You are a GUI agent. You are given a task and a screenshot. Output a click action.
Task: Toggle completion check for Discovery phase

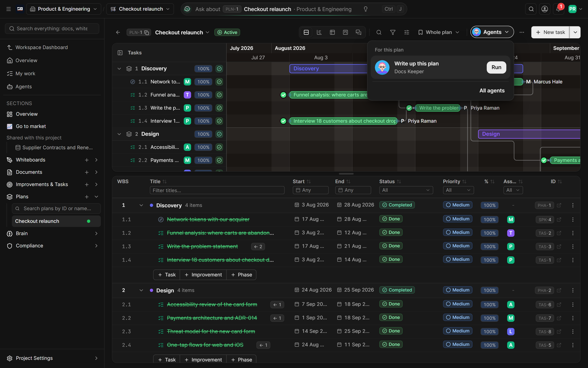pyautogui.click(x=219, y=69)
